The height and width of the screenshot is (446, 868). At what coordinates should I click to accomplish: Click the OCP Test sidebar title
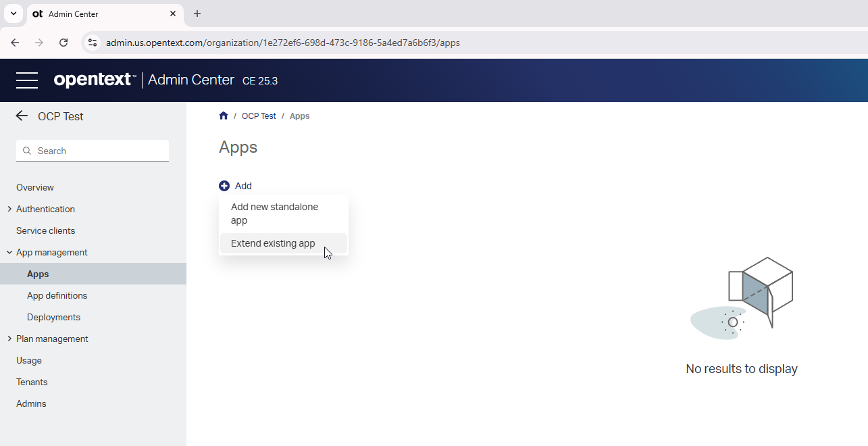[x=61, y=116]
